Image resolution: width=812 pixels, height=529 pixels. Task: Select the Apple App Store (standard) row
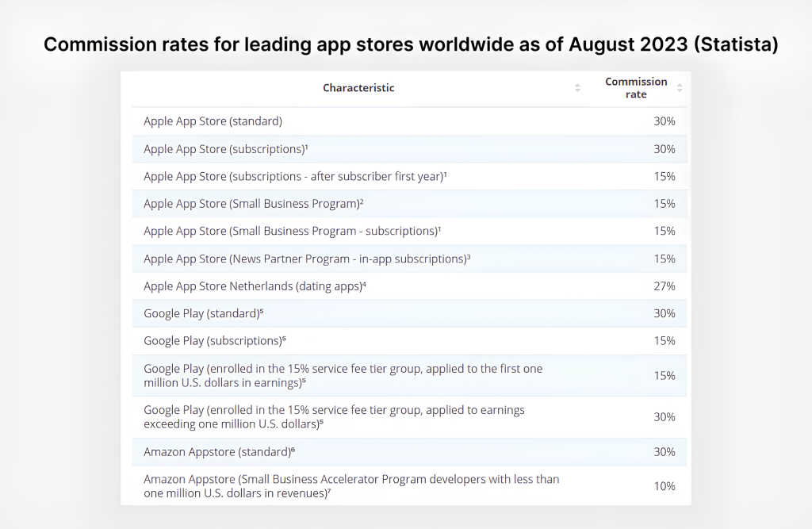click(x=409, y=121)
